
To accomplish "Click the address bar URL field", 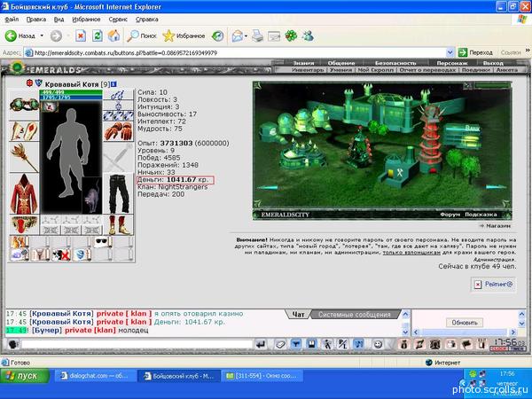I will coord(239,53).
